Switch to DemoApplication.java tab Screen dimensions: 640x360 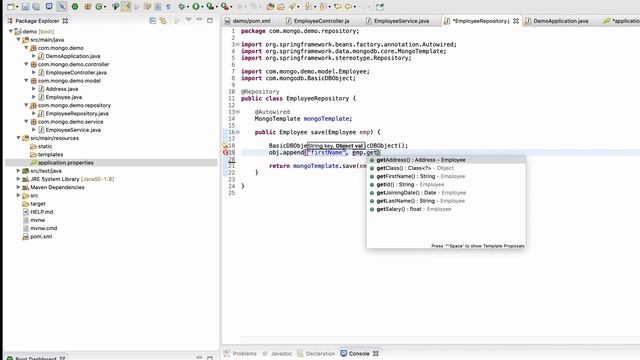tap(557, 21)
